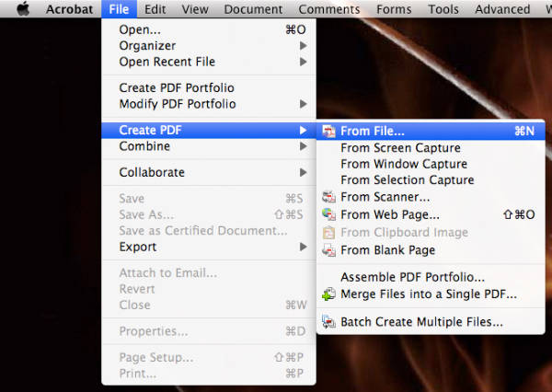Expand the Organizer submenu arrow

tap(303, 46)
